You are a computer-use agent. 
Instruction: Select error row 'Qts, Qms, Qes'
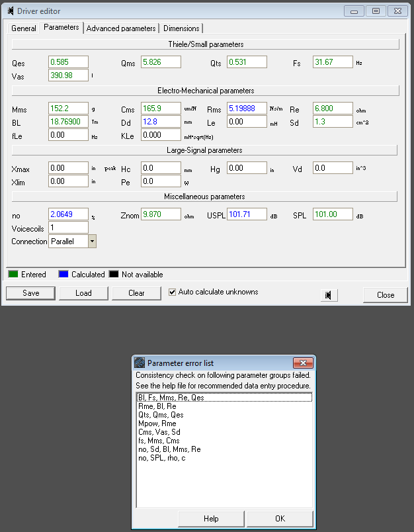[224, 415]
